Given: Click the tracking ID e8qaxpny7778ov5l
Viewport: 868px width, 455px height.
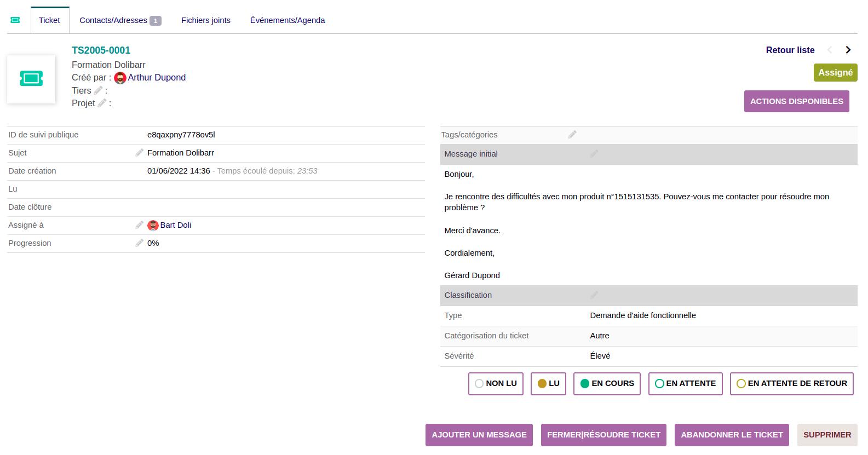Looking at the screenshot, I should [x=181, y=135].
